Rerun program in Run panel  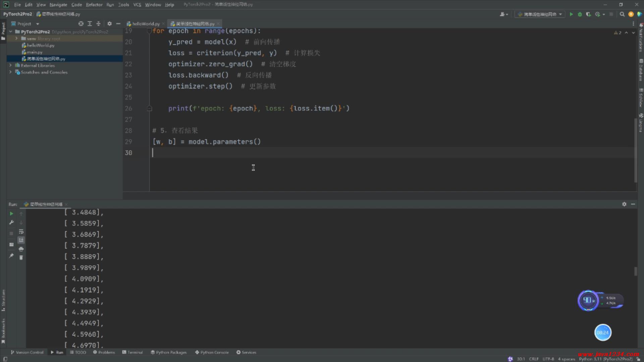pos(11,214)
